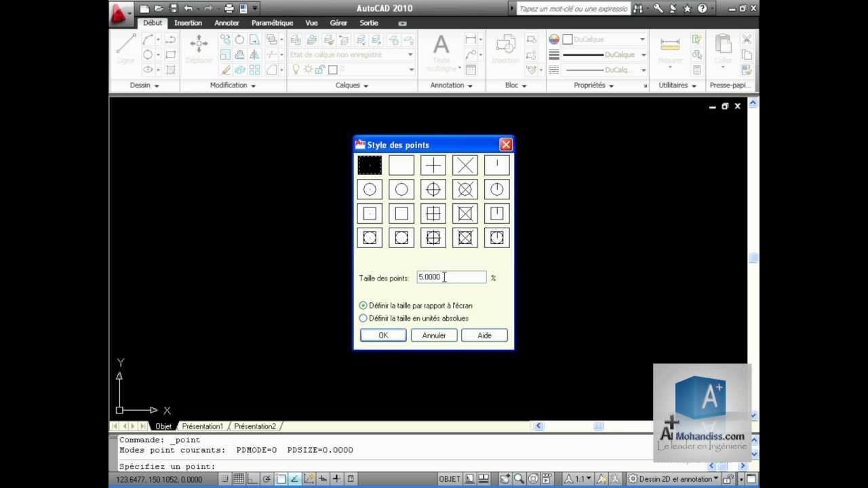
Task: Click the Save icon in quick access toolbar
Action: pyautogui.click(x=174, y=8)
